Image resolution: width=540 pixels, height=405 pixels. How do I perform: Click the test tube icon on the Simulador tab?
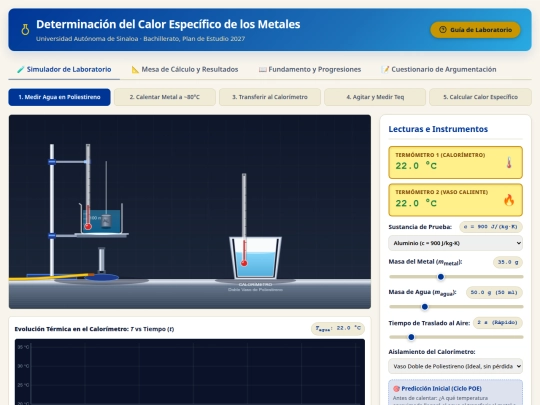(x=21, y=70)
